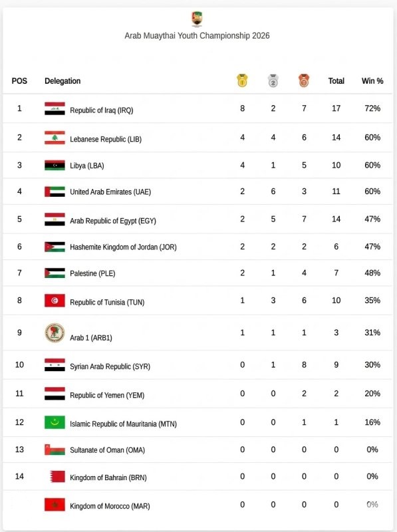Click the Arab 1 federation emblem
This screenshot has width=397, height=532.
[55, 332]
